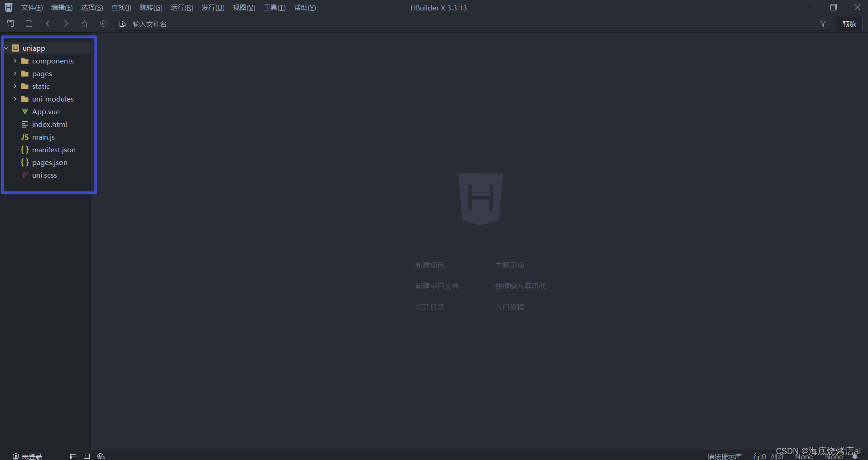Click 语法提示库 in the status bar
Viewport: 868px width, 460px height.
[724, 456]
